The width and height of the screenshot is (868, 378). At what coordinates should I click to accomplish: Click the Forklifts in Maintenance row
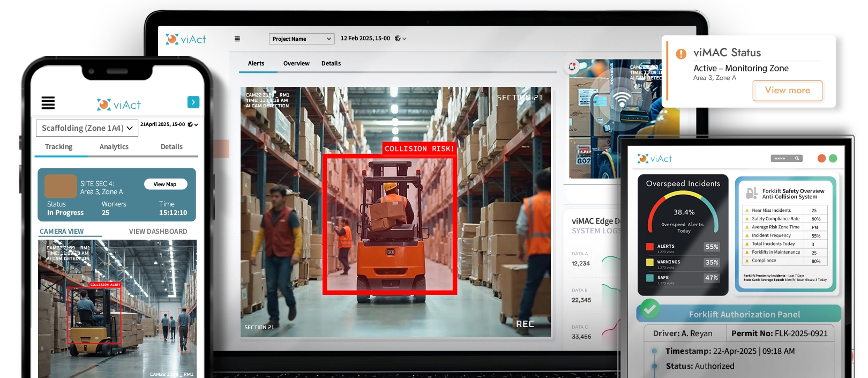point(785,252)
